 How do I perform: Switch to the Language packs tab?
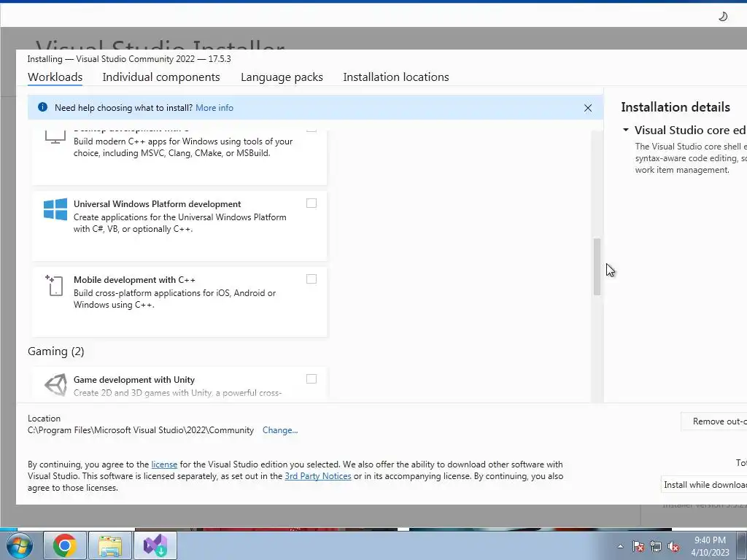pos(282,77)
